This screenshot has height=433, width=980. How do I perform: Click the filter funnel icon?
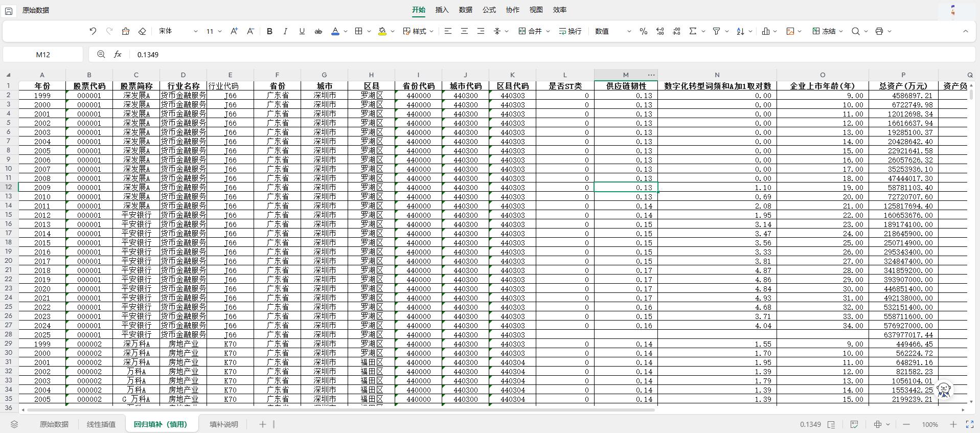coord(716,31)
